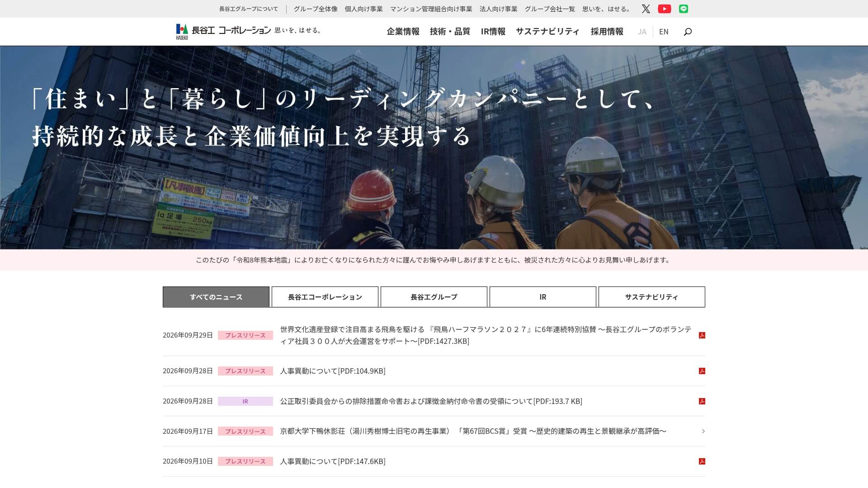Select the 長谷工コーポレーション news tab
This screenshot has width=868, height=488.
point(325,297)
